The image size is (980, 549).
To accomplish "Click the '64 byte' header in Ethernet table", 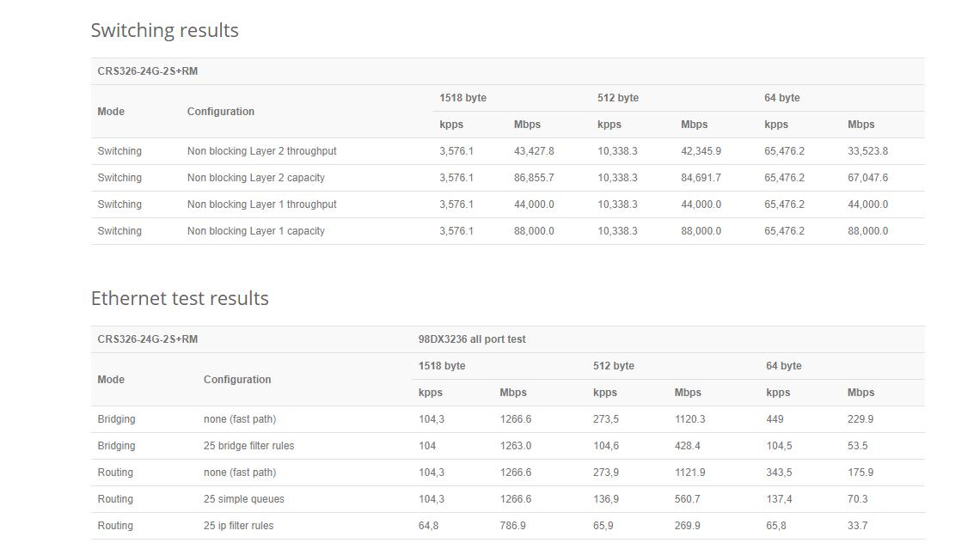I will point(784,366).
